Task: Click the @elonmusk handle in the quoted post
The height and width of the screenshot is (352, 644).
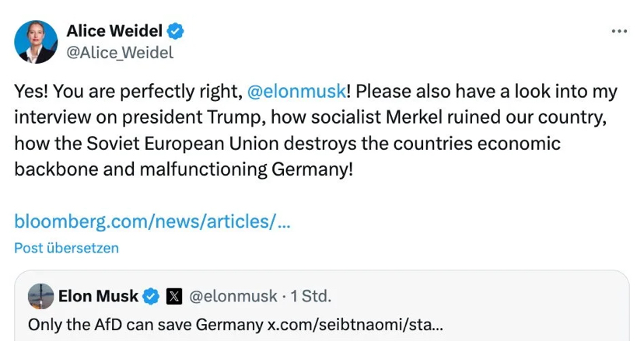Action: (x=233, y=296)
